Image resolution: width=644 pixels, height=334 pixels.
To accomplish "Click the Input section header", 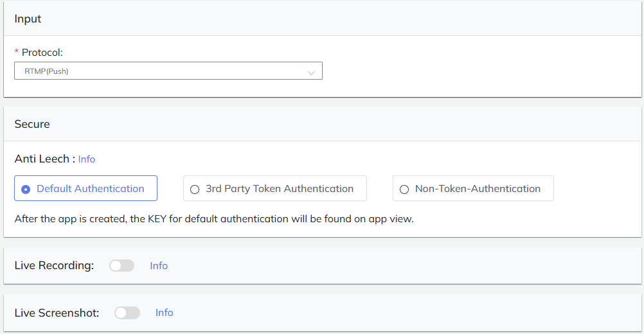I will (x=28, y=19).
